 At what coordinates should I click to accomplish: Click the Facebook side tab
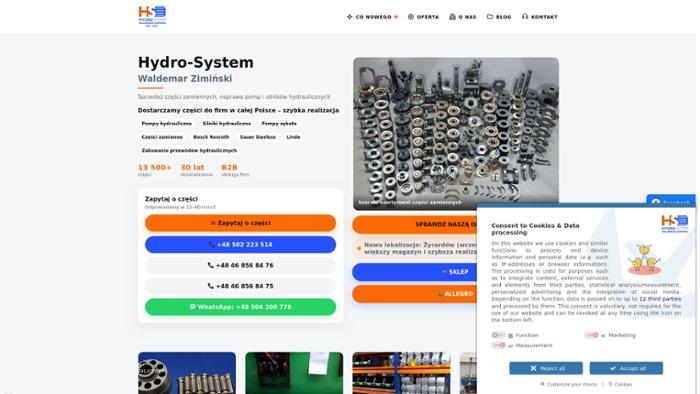tap(671, 200)
